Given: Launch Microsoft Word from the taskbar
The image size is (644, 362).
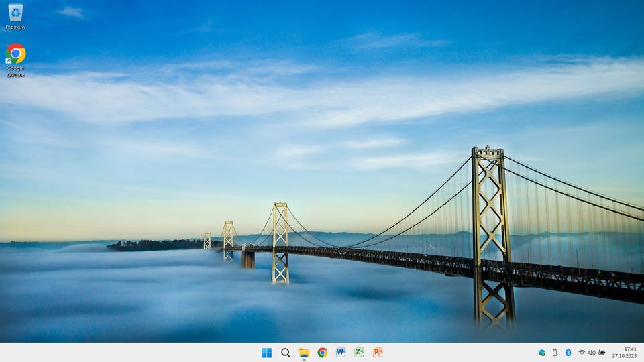Looking at the screenshot, I should 341,353.
